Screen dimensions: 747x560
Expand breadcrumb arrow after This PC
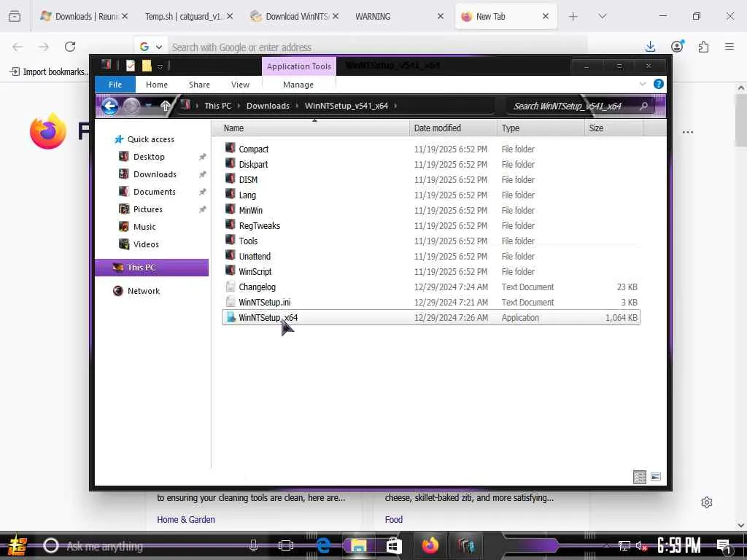pyautogui.click(x=239, y=106)
